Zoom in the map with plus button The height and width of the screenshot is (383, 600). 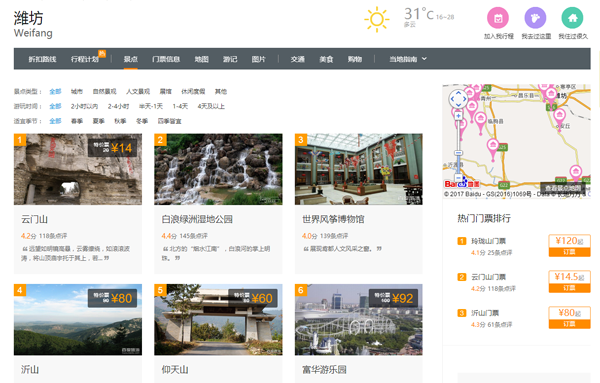pyautogui.click(x=458, y=116)
